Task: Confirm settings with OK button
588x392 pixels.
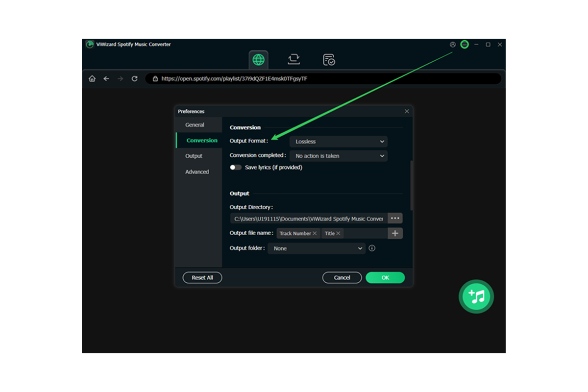Action: (385, 277)
